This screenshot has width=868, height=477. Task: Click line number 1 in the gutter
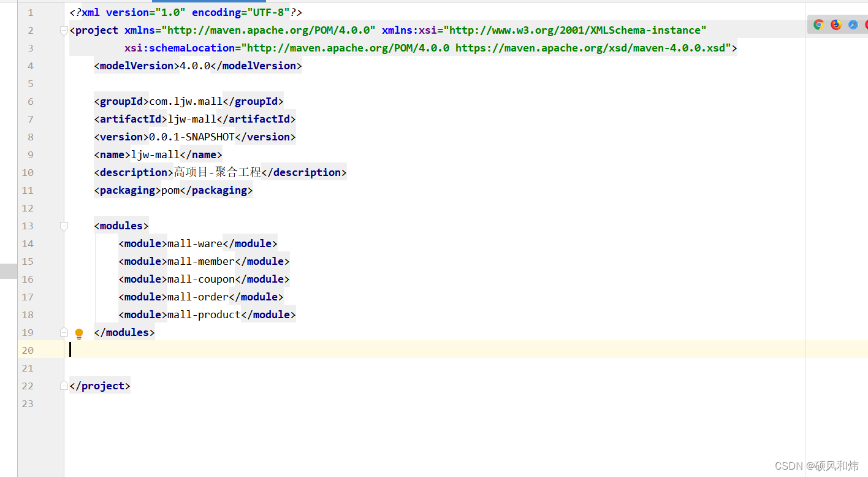click(x=31, y=12)
